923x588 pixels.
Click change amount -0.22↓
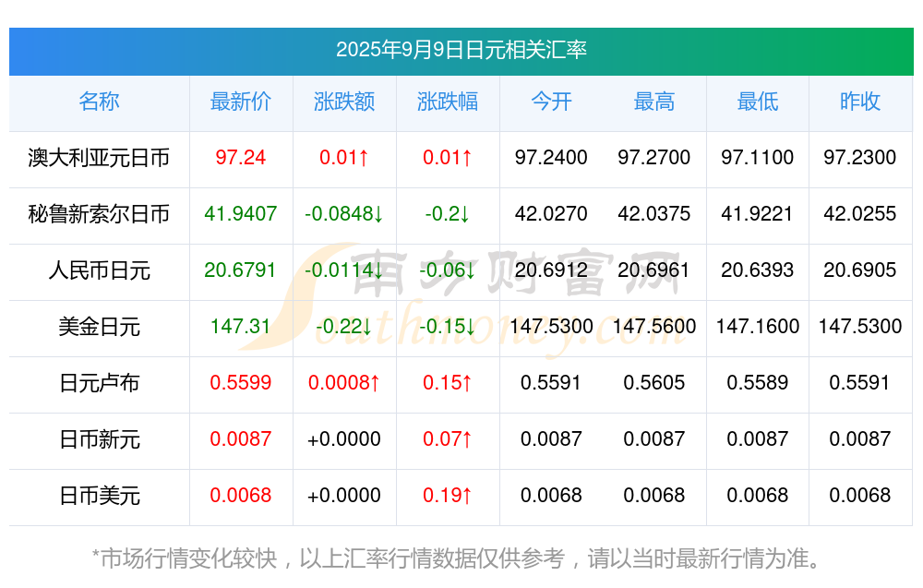(343, 326)
